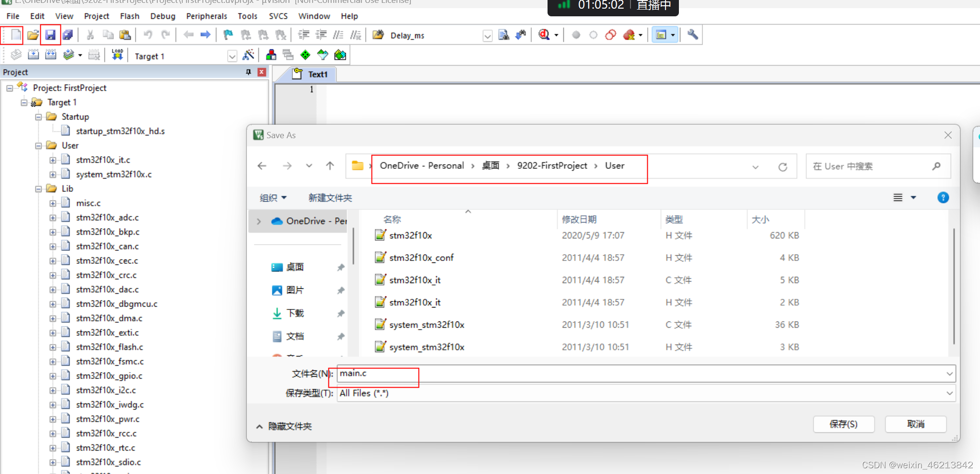
Task: Expand the Delay_ms find dropdown
Action: pos(487,36)
